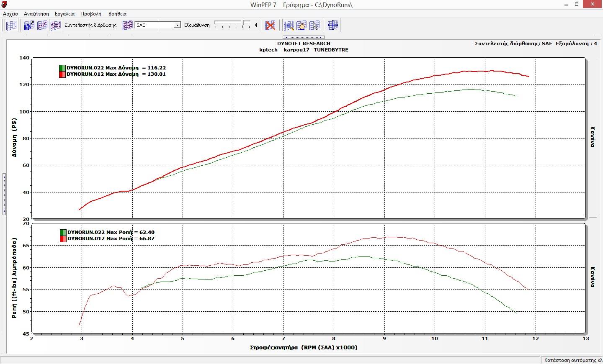The image size is (603, 364).
Task: Click red swatch for DYNORUN.012 torque
Action: click(63, 238)
